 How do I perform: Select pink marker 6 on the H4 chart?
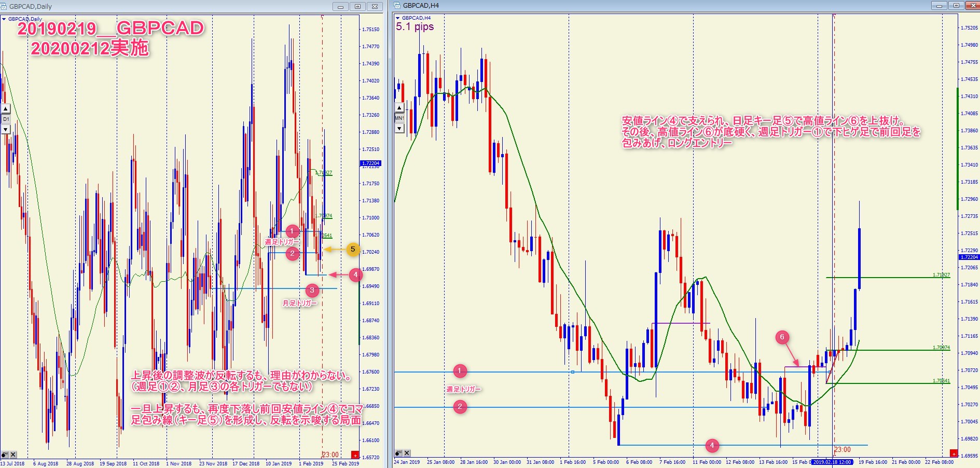[x=782, y=337]
